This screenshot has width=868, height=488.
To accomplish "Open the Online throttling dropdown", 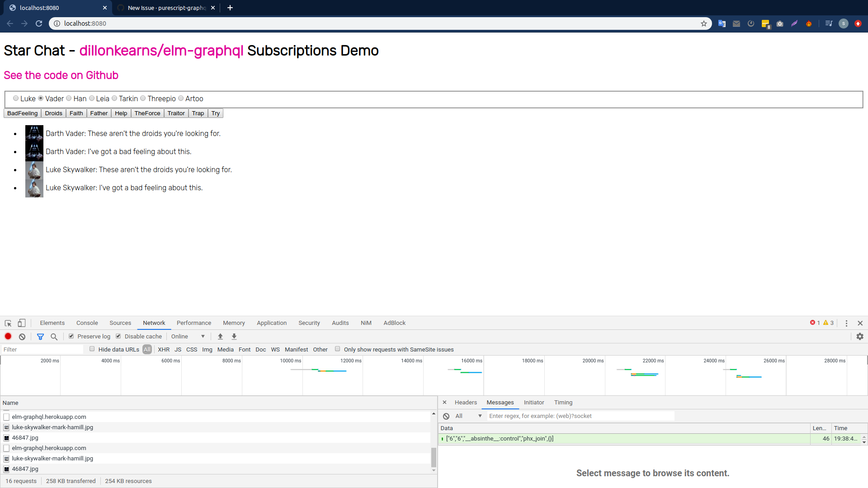I will click(188, 336).
